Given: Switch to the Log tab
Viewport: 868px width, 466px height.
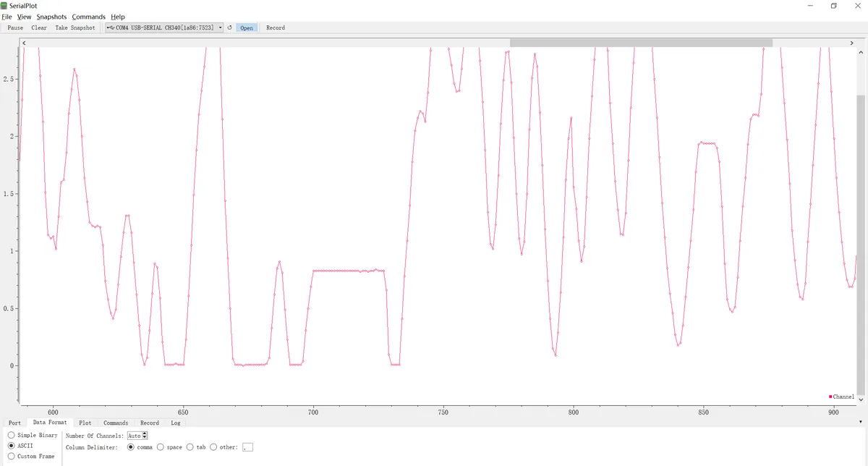Looking at the screenshot, I should 176,423.
